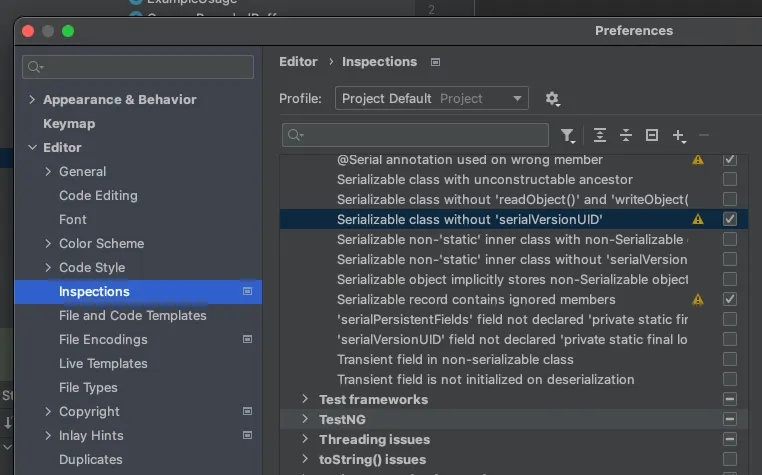
Task: Click the Editor breadcrumb link
Action: click(298, 61)
